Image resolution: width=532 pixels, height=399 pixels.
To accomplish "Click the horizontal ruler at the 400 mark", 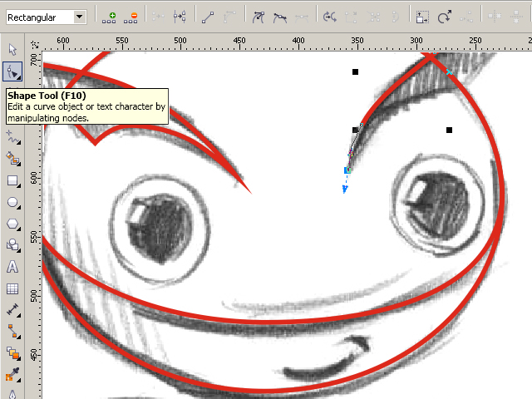I will pos(298,41).
